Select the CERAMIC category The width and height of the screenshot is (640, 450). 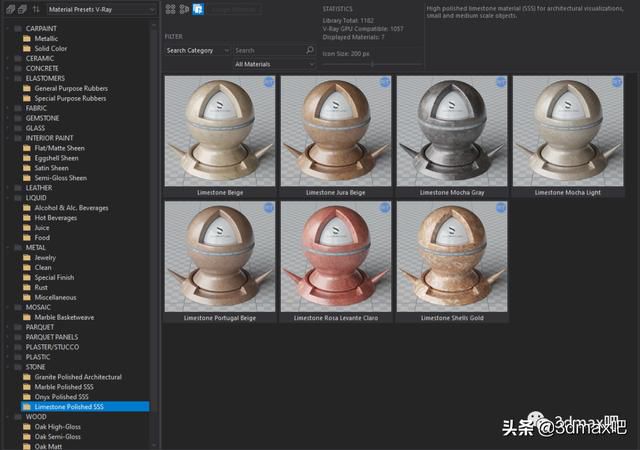pyautogui.click(x=40, y=58)
